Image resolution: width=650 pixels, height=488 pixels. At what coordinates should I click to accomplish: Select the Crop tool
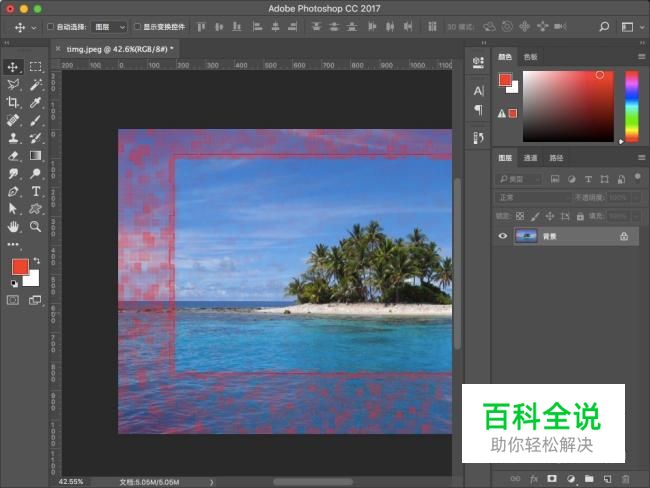click(x=13, y=102)
